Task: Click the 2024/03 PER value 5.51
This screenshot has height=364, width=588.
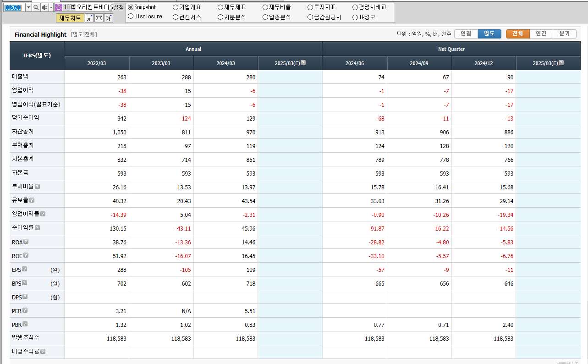Action: coord(249,311)
